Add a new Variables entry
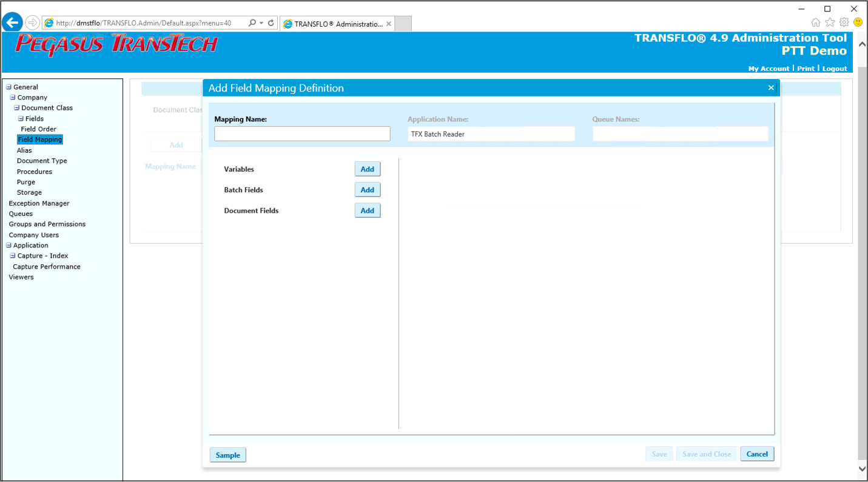868x482 pixels. [x=367, y=169]
